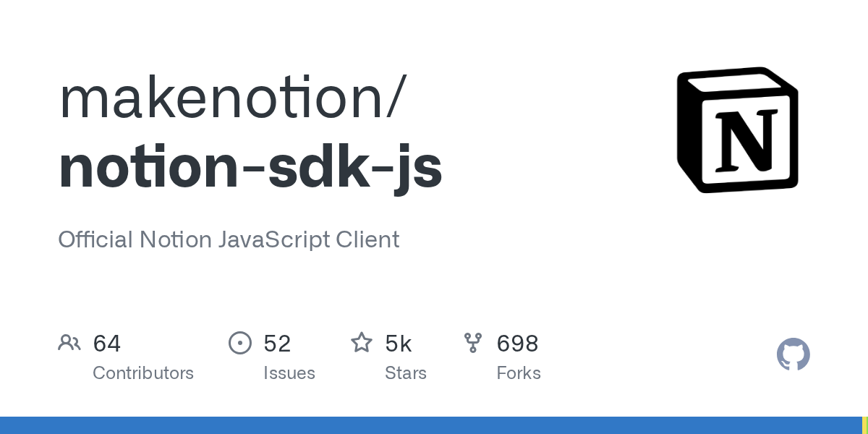Click the Contributors people icon
868x434 pixels.
point(69,343)
